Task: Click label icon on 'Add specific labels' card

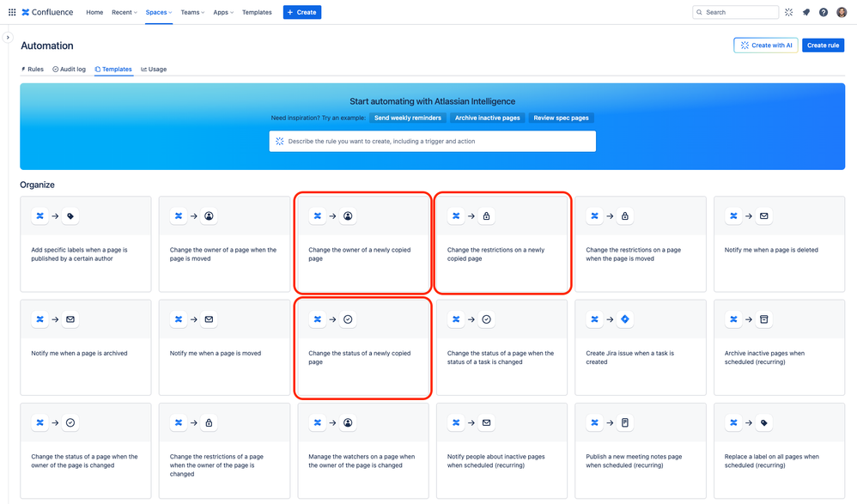Action: click(70, 216)
